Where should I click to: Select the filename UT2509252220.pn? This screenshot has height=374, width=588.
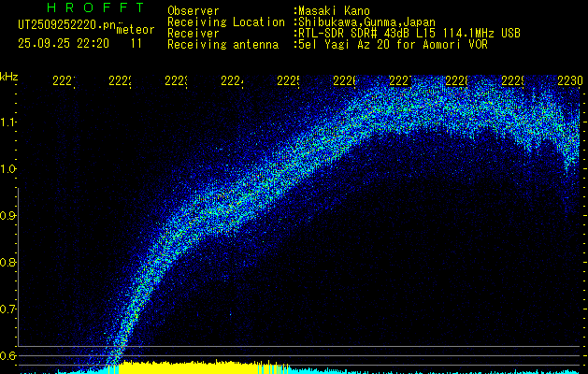point(66,25)
